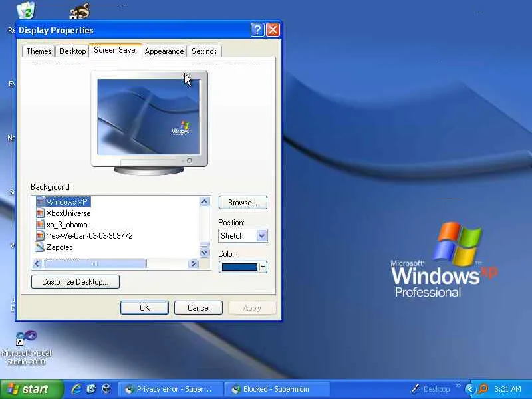Screen dimensions: 532x399
Task: Select xp_3_obama background entry
Action: pos(67,225)
